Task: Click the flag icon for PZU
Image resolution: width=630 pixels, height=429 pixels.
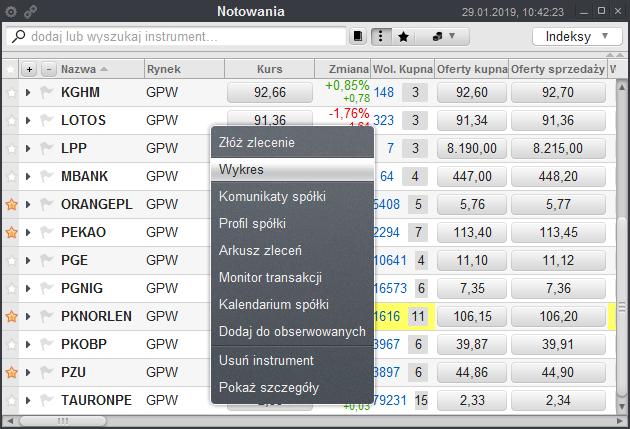Action: tap(47, 372)
